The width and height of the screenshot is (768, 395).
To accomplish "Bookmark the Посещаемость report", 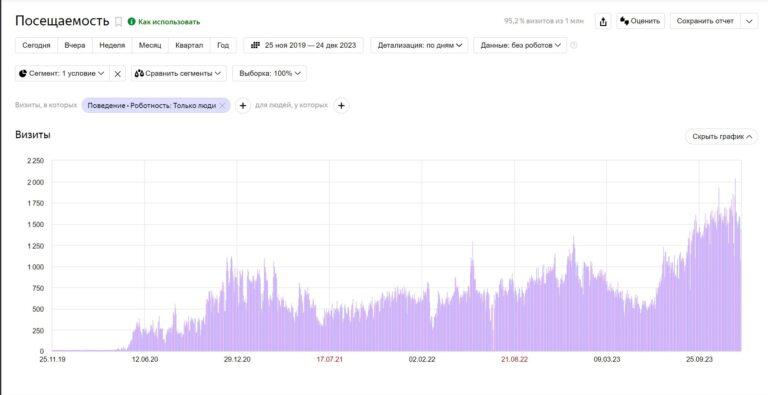I will click(119, 22).
